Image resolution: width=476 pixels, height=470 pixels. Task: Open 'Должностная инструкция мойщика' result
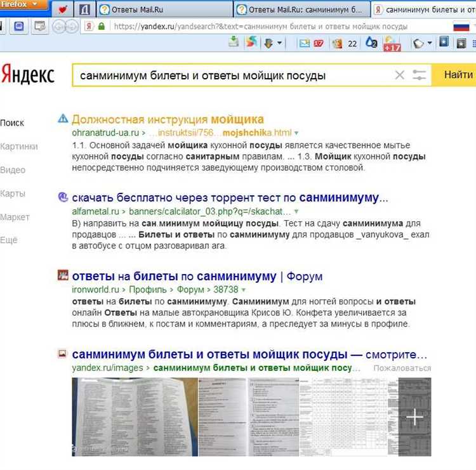coord(168,119)
